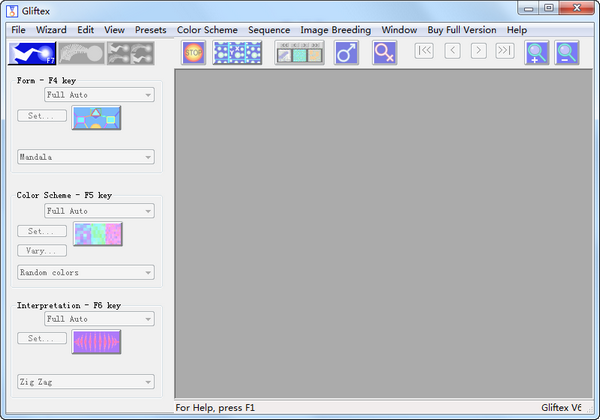Click Set button in Color Scheme section
This screenshot has width=600, height=420.
pos(42,231)
